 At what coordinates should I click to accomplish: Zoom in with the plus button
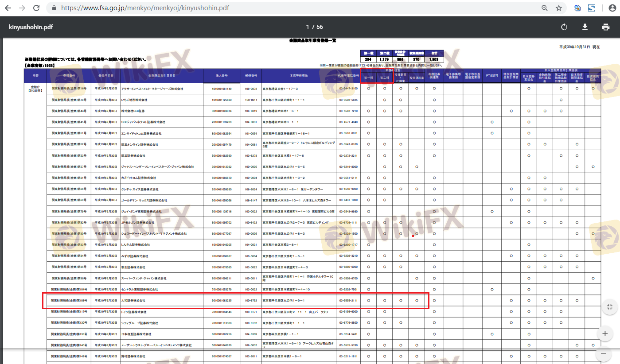(x=604, y=333)
